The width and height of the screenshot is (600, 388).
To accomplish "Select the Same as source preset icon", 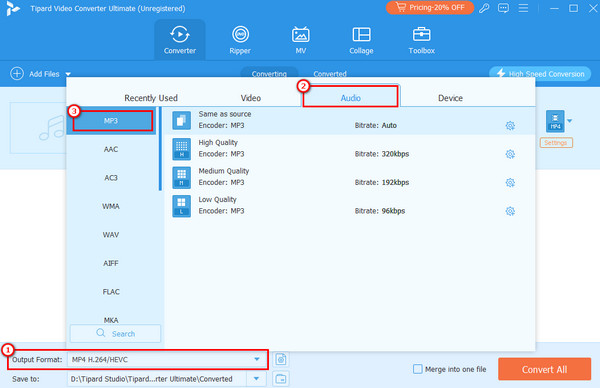I will pos(181,120).
